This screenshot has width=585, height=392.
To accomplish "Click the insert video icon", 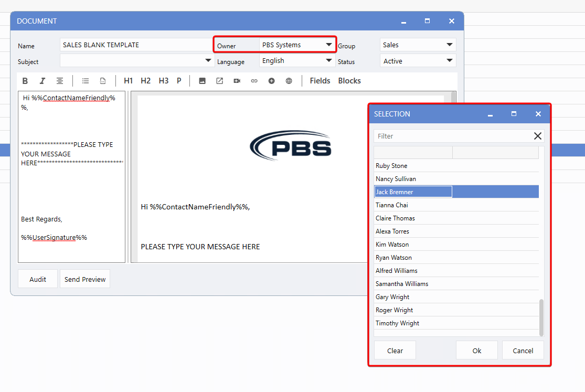I will [x=237, y=81].
